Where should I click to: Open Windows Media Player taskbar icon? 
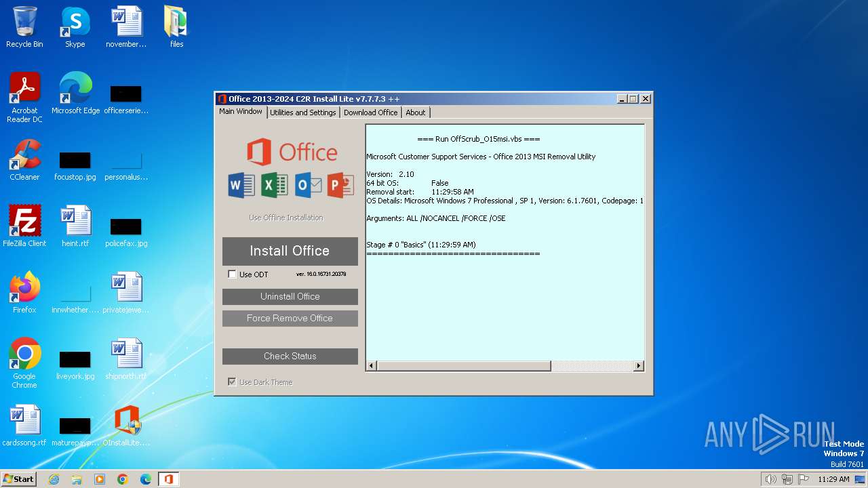(100, 479)
